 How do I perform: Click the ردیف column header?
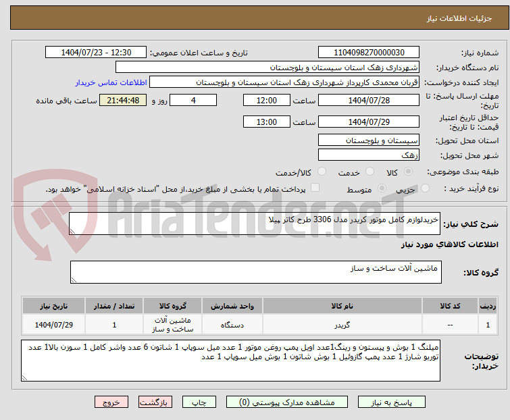pyautogui.click(x=488, y=306)
